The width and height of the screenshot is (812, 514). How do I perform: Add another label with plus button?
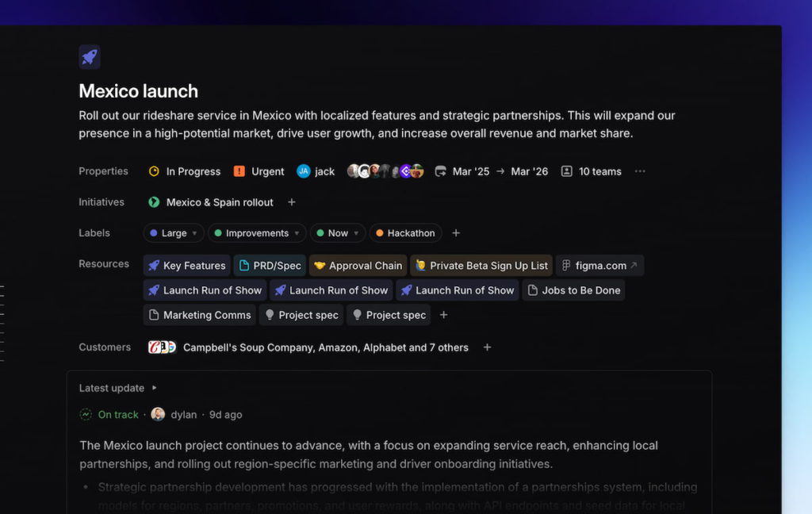tap(456, 233)
